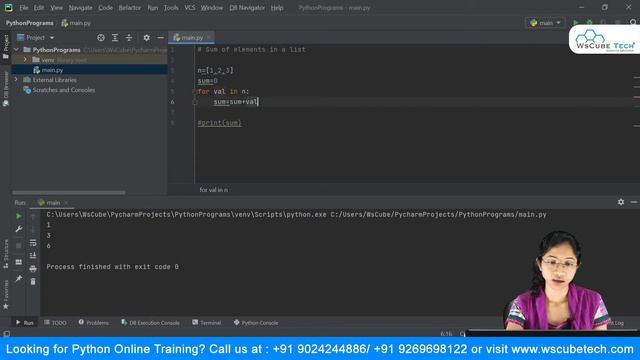The image size is (640, 360).
Task: Open the Help menu
Action: tap(277, 8)
